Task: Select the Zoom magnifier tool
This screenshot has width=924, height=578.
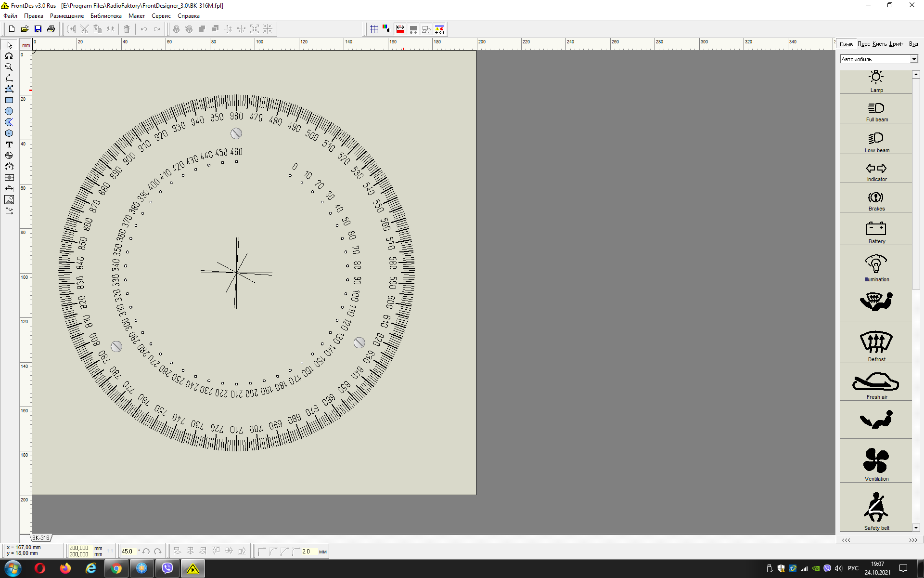Action: pyautogui.click(x=9, y=67)
